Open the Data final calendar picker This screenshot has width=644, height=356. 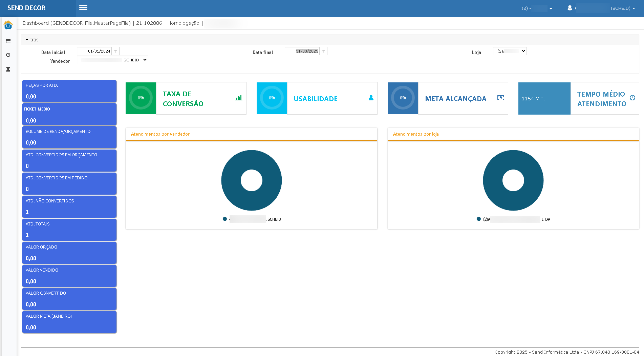(x=323, y=51)
